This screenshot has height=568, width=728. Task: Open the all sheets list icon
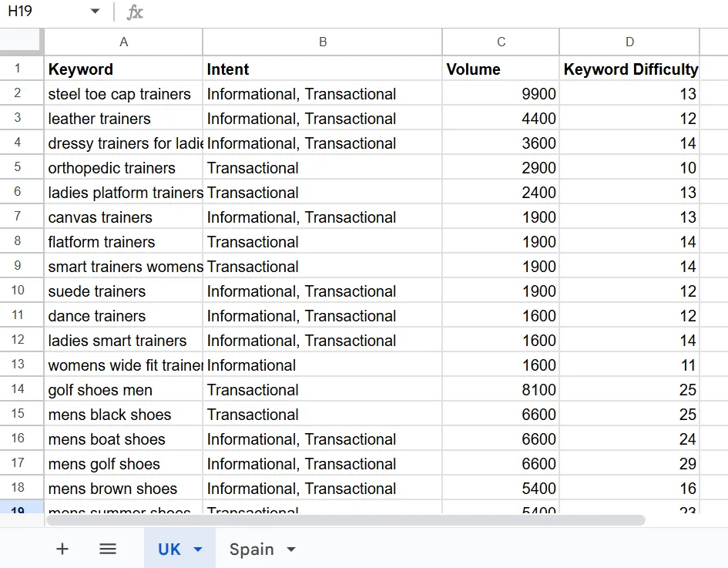(108, 549)
